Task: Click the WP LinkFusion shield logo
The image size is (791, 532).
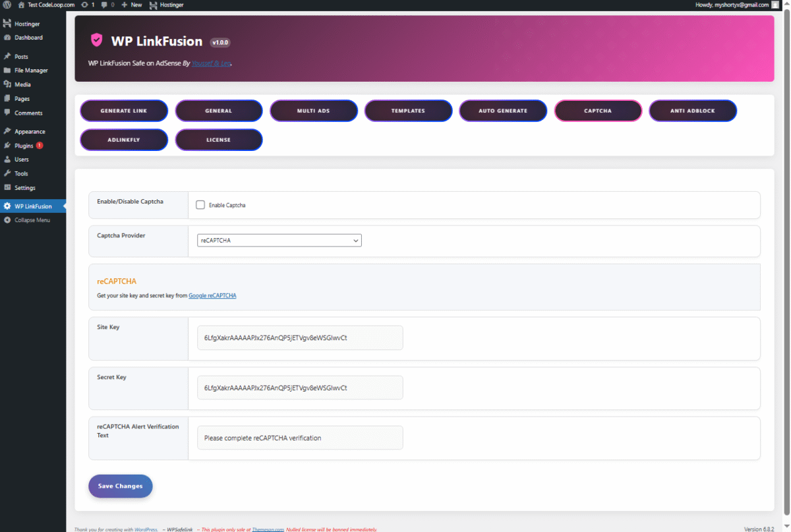Action: click(x=96, y=41)
